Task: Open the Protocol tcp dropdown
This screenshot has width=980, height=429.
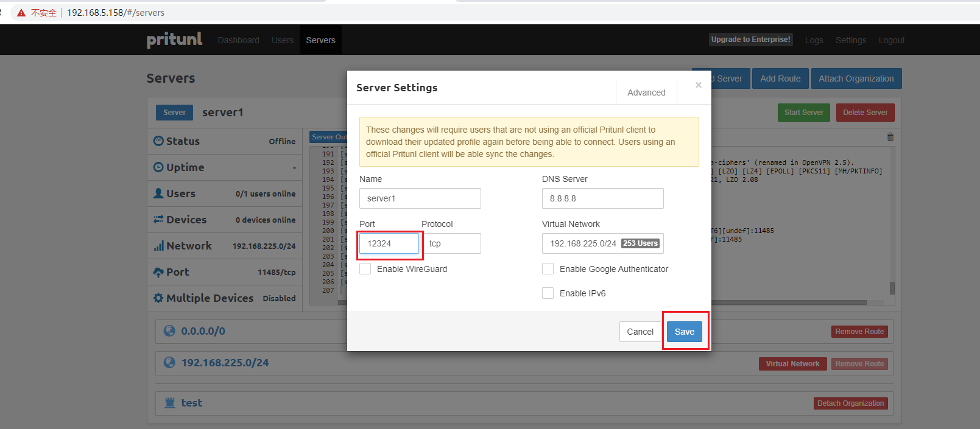Action: point(451,243)
